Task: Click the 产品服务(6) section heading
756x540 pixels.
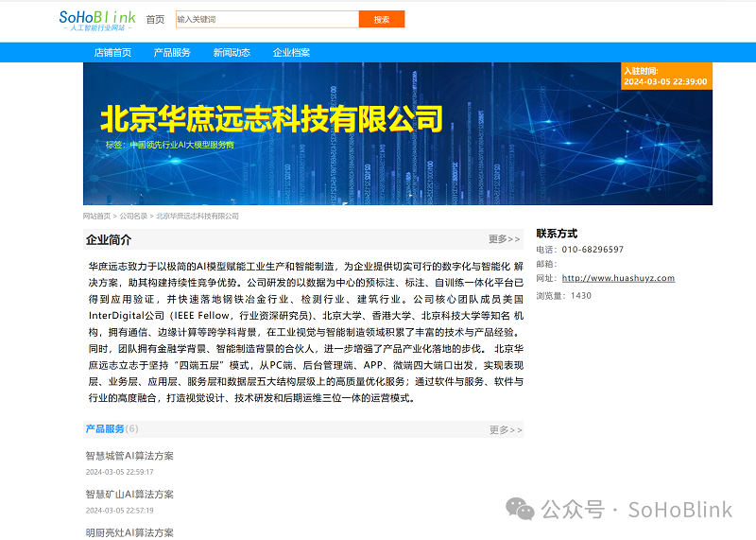Action: [112, 429]
